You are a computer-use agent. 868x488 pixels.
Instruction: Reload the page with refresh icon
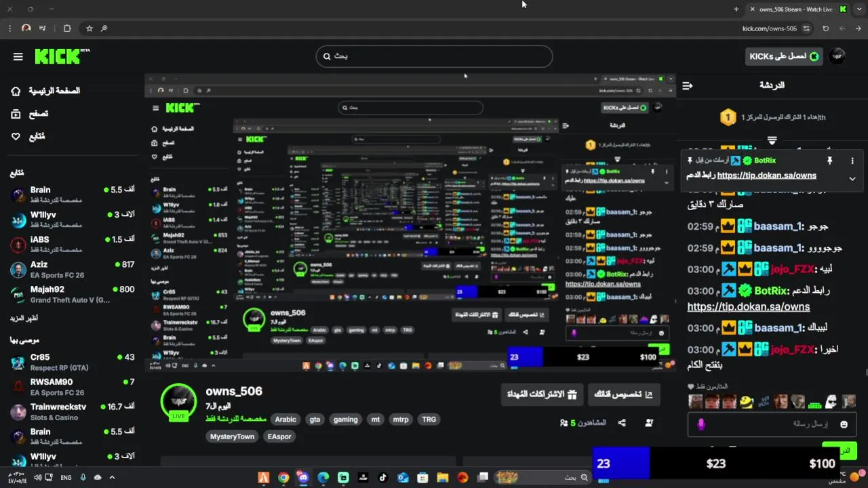825,28
